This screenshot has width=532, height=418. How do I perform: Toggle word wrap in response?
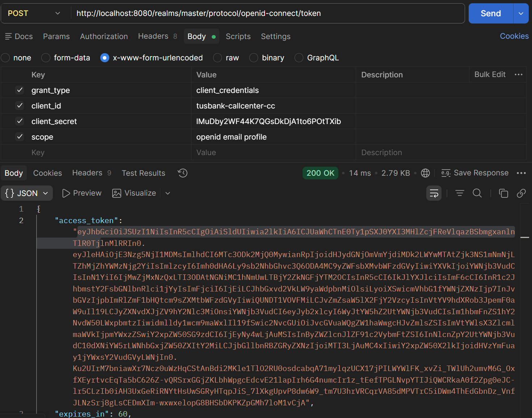click(x=434, y=193)
